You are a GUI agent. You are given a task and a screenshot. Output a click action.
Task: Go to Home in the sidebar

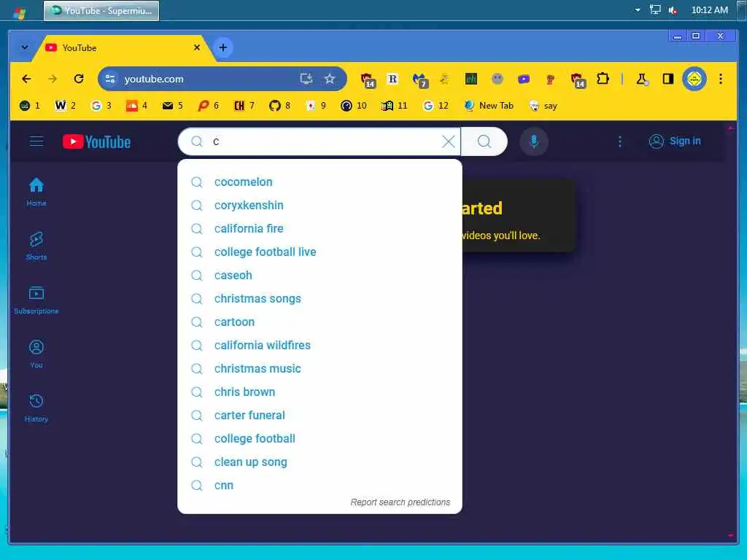click(36, 192)
